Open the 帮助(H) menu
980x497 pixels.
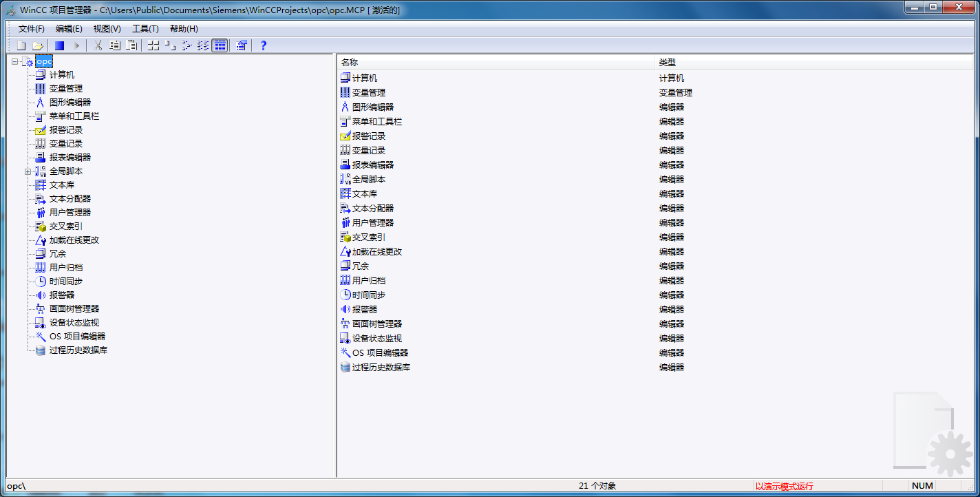click(x=184, y=29)
